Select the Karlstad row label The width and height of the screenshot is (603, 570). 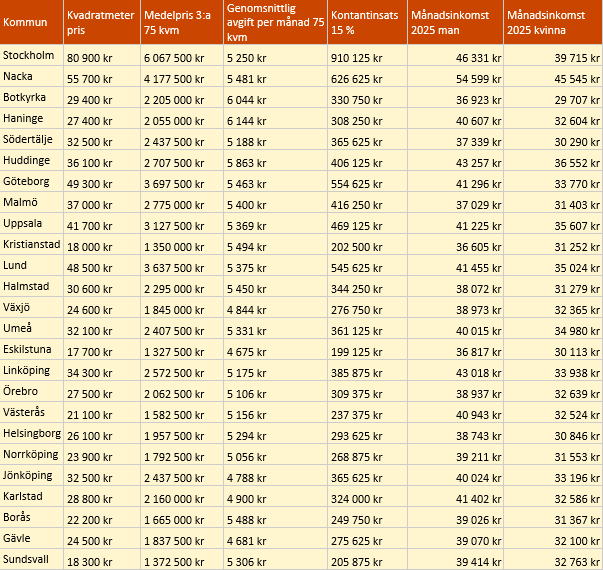click(x=32, y=496)
